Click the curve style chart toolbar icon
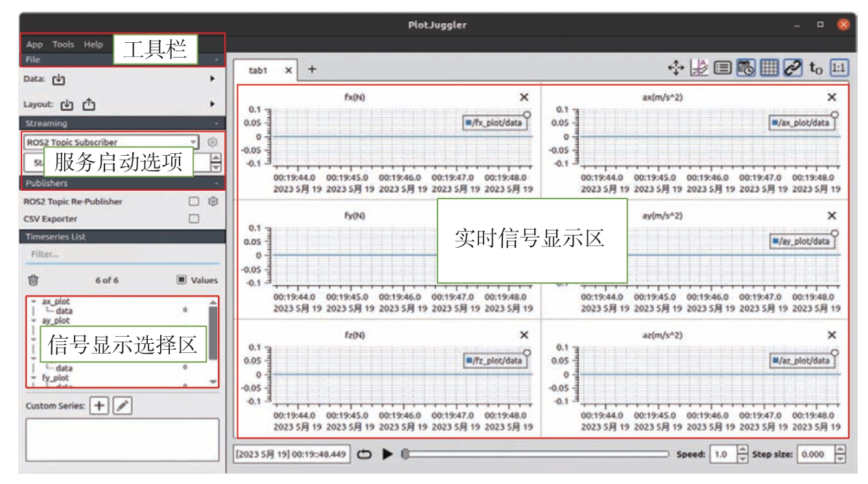Image resolution: width=868 pixels, height=484 pixels. [699, 67]
